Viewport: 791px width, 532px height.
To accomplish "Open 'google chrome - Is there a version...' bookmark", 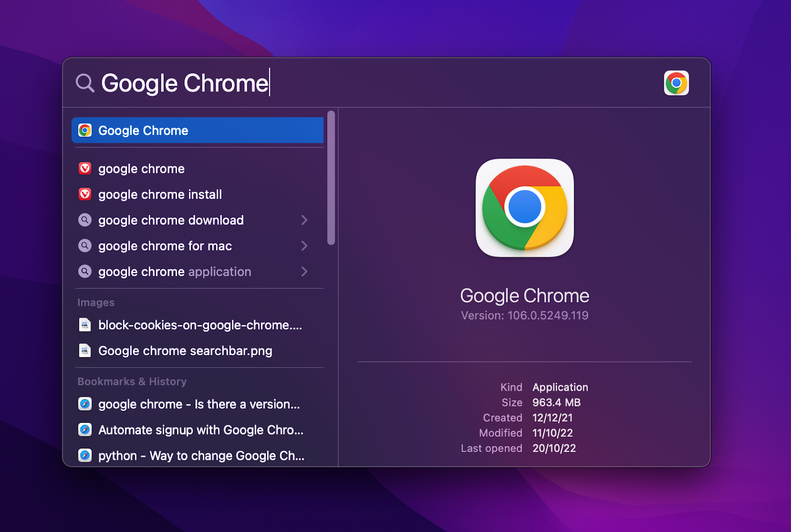I will point(198,404).
